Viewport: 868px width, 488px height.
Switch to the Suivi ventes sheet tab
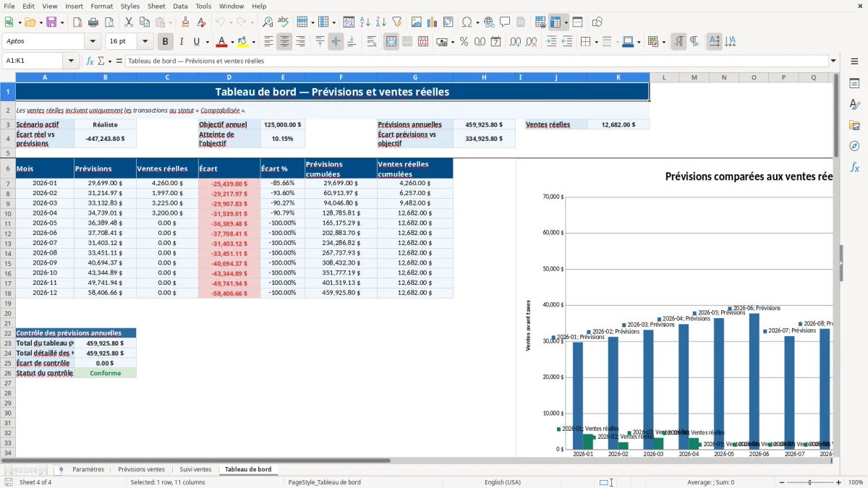(x=195, y=469)
